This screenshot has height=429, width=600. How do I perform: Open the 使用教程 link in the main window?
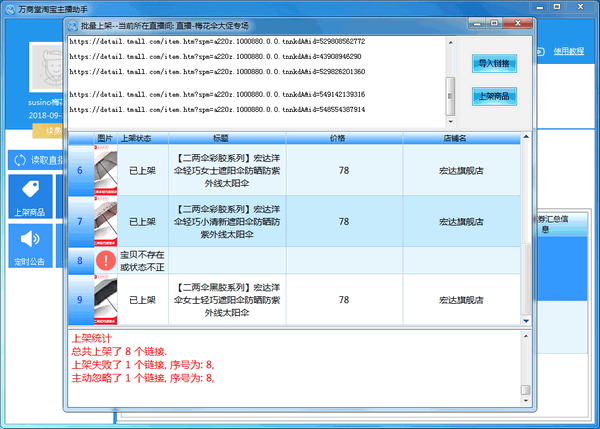tap(569, 51)
